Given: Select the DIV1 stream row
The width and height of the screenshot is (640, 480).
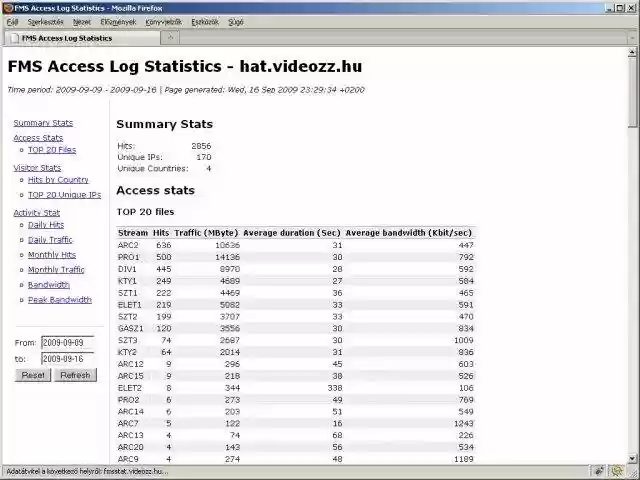Looking at the screenshot, I should [x=296, y=269].
